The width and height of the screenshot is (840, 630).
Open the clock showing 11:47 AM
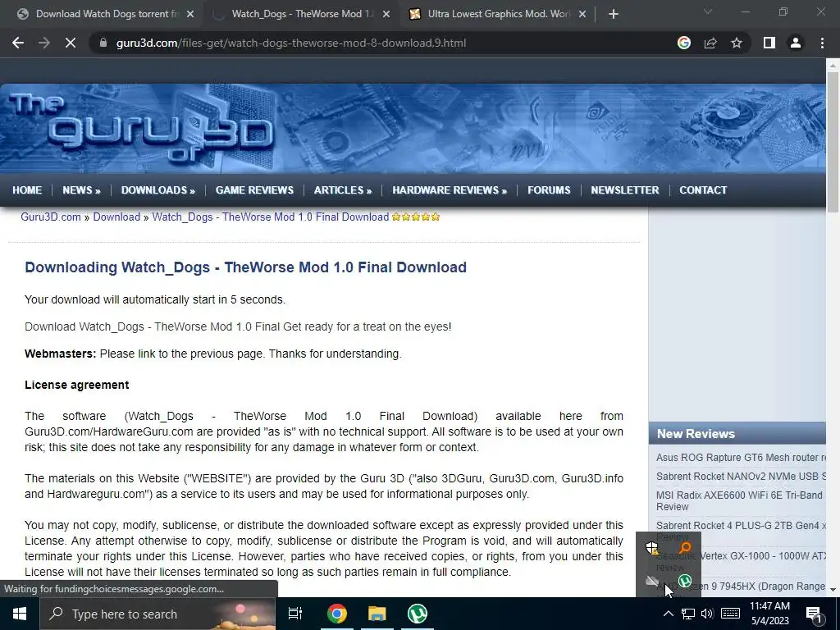(x=769, y=614)
